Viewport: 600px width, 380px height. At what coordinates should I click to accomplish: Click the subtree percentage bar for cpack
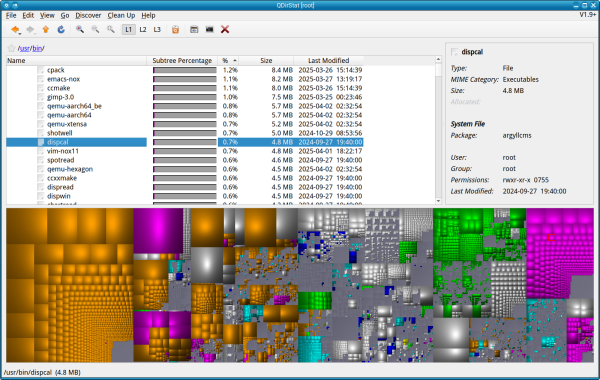tap(184, 70)
